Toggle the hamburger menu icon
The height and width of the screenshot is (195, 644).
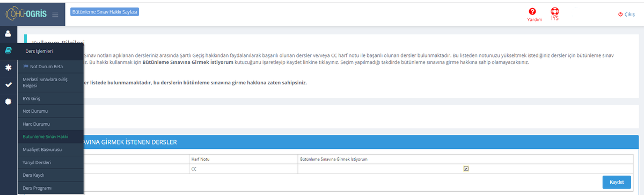55,15
